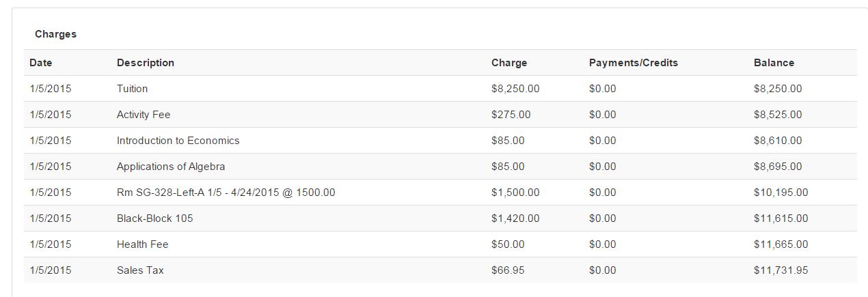
Task: Select the Activity Fee row
Action: (x=440, y=115)
